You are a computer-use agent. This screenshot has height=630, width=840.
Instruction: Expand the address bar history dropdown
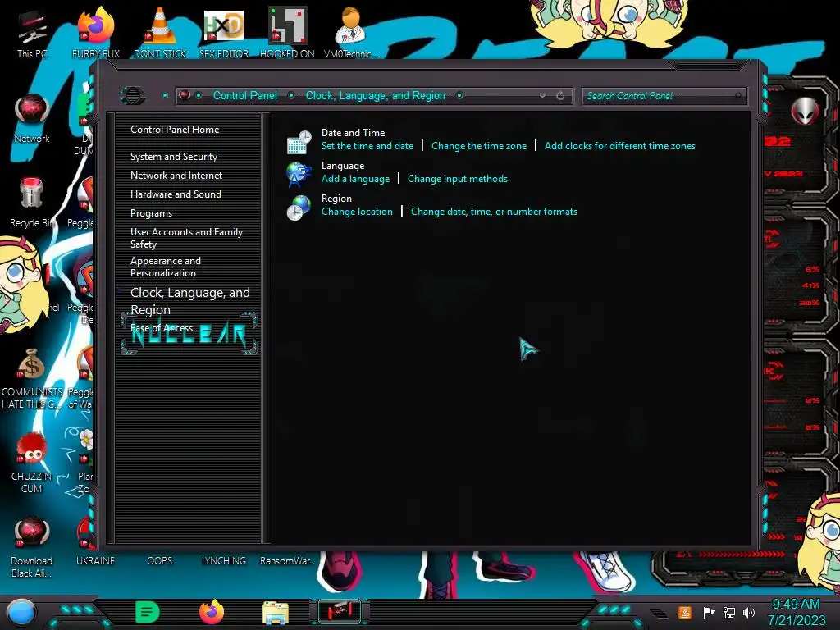pyautogui.click(x=543, y=96)
